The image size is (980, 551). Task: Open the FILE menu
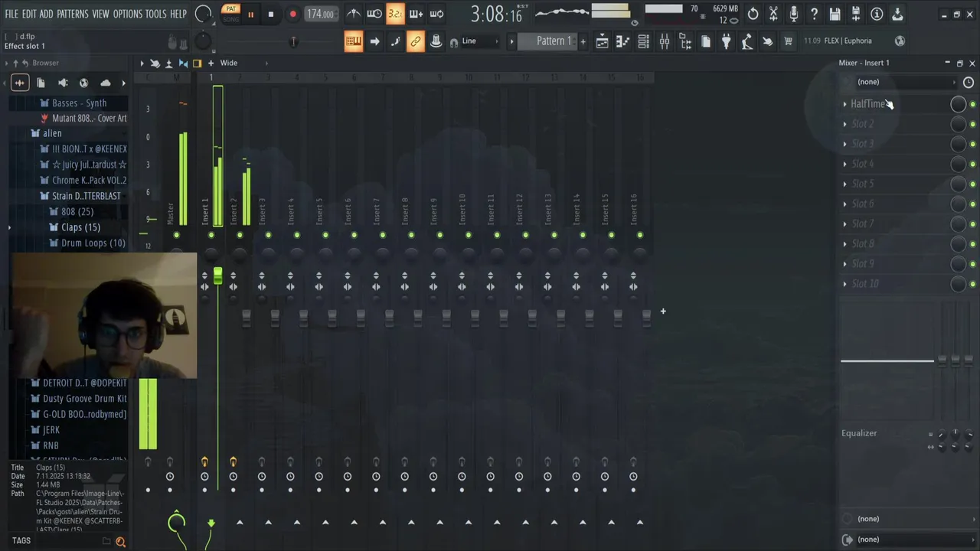point(11,14)
